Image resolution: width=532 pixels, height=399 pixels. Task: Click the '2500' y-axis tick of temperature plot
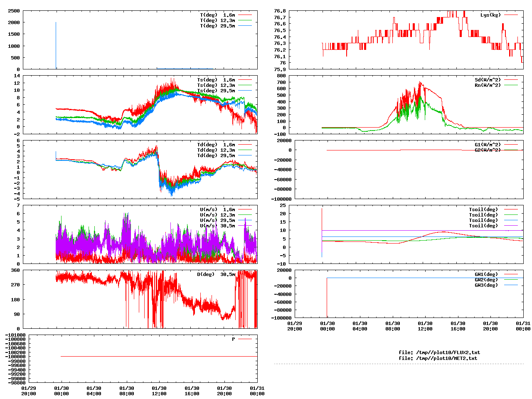[x=14, y=11]
